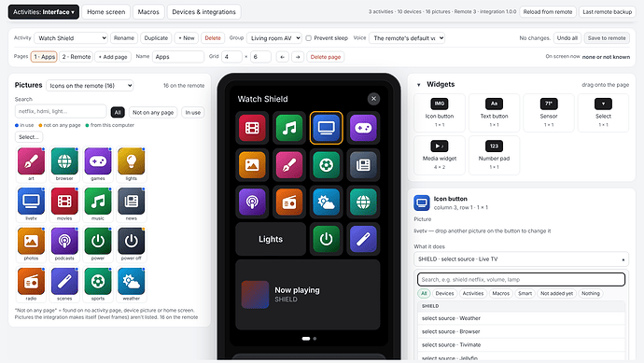
Task: Tap the scenes wand icon on the remote
Action: (x=363, y=239)
